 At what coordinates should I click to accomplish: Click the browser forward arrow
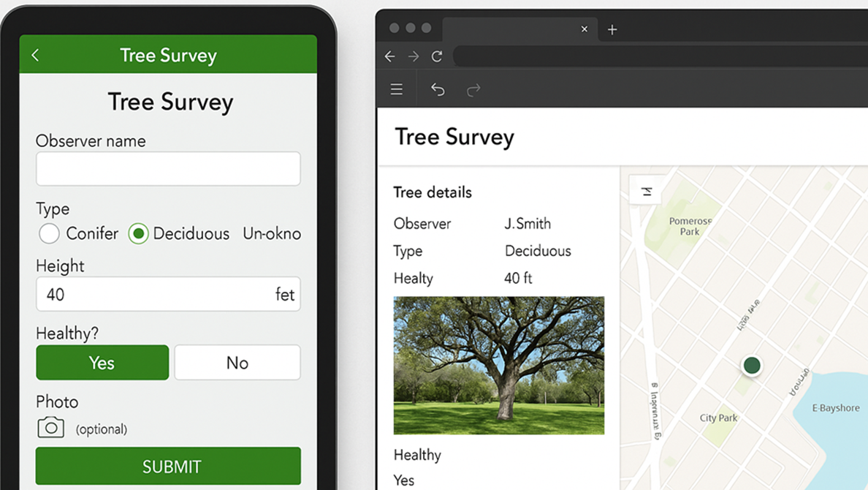(414, 56)
